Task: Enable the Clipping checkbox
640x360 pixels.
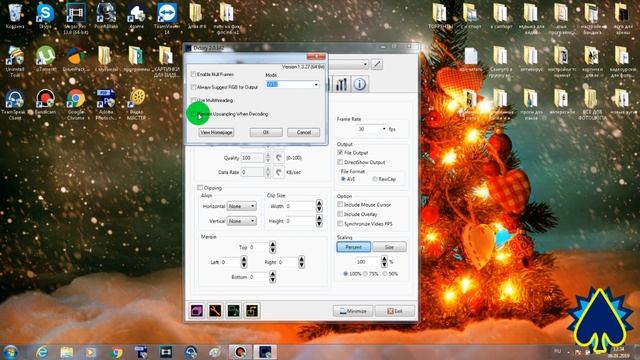Action: coord(200,188)
